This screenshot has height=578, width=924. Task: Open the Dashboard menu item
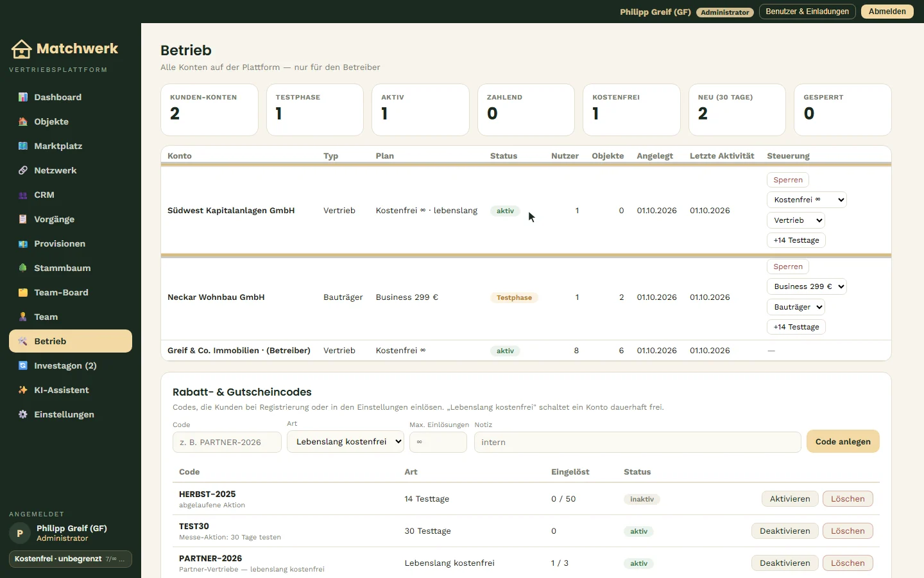pyautogui.click(x=71, y=97)
